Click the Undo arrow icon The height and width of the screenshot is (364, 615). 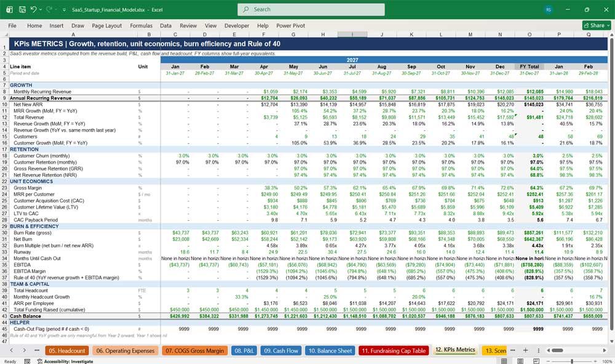33,9
